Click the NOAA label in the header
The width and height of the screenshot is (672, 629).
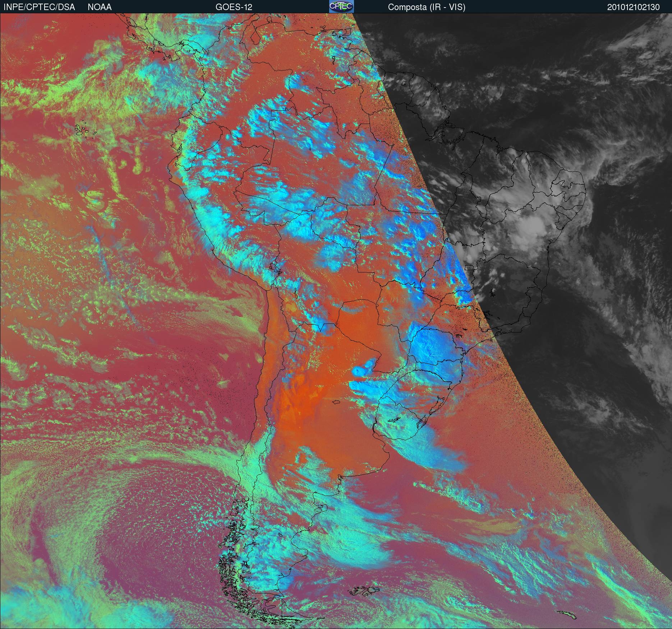tap(100, 7)
